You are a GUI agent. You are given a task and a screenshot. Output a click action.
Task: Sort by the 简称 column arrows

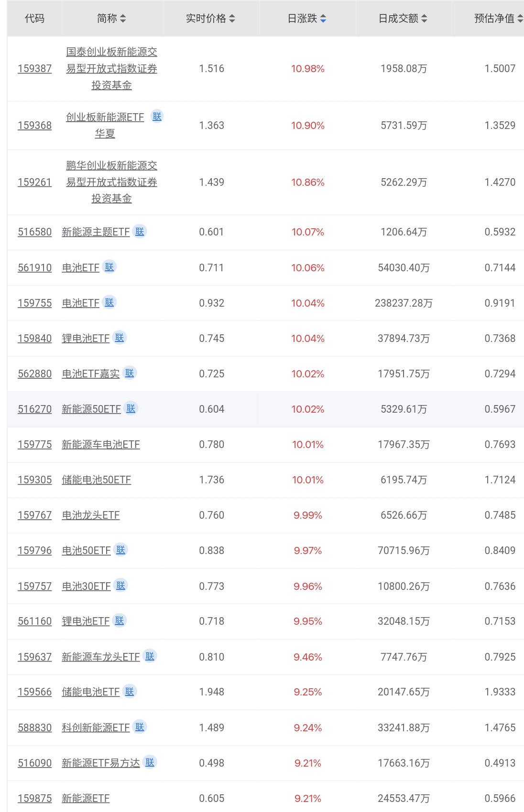[123, 19]
